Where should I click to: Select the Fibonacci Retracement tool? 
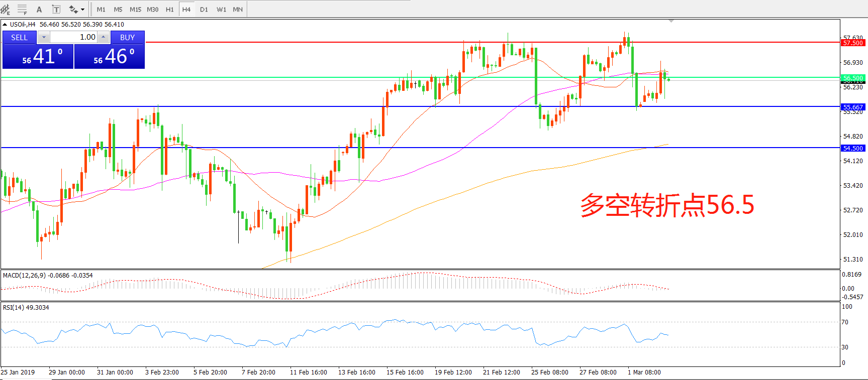pyautogui.click(x=22, y=9)
